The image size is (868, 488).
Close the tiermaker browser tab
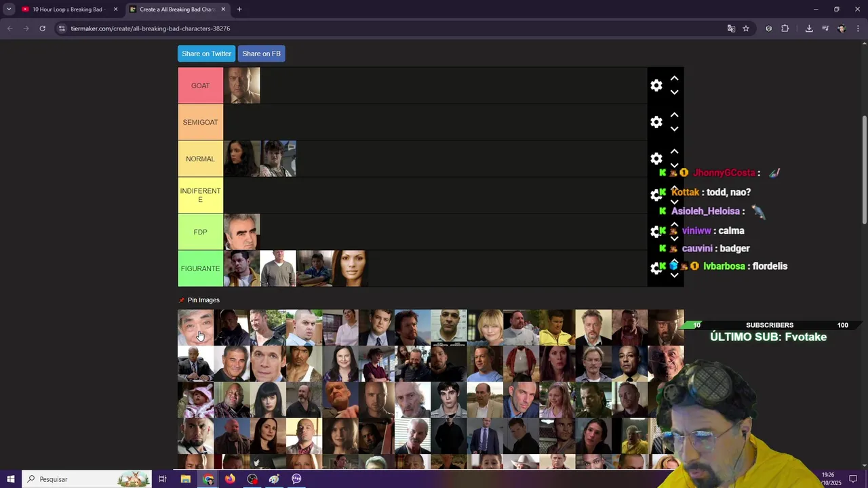pyautogui.click(x=223, y=9)
